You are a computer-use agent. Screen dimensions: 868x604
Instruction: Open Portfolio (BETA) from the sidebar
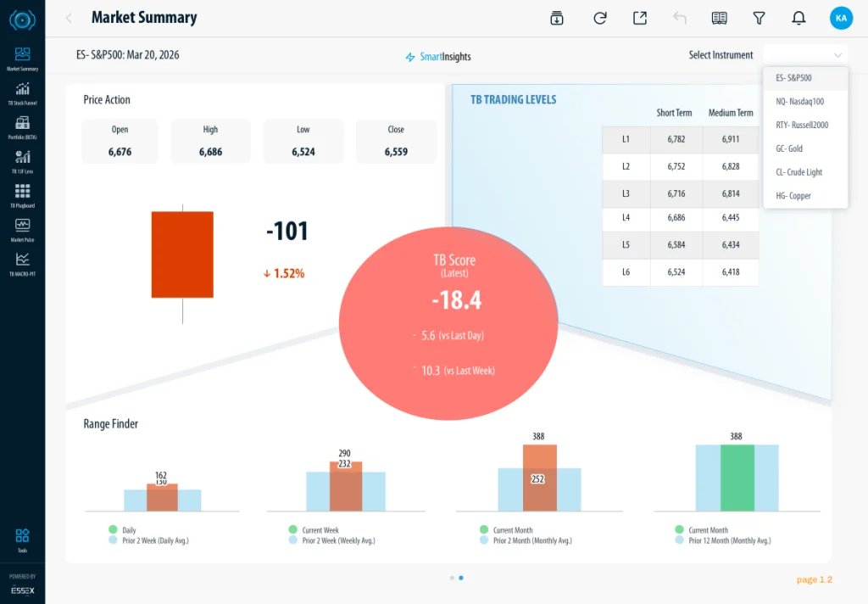click(22, 126)
